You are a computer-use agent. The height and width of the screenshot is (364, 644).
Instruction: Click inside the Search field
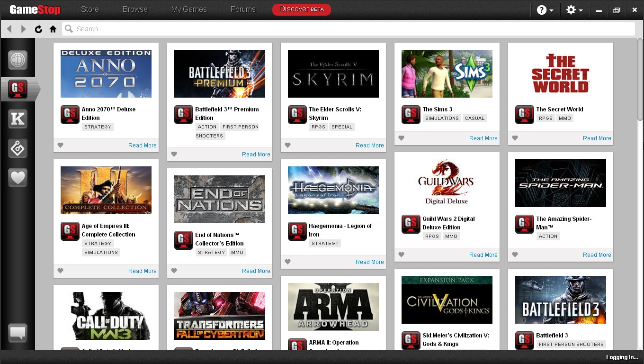pos(349,29)
